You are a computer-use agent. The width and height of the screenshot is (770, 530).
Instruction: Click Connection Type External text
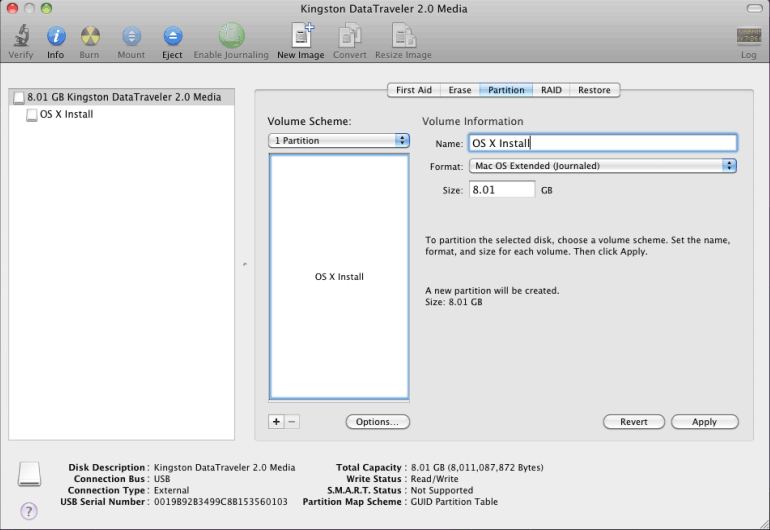171,490
